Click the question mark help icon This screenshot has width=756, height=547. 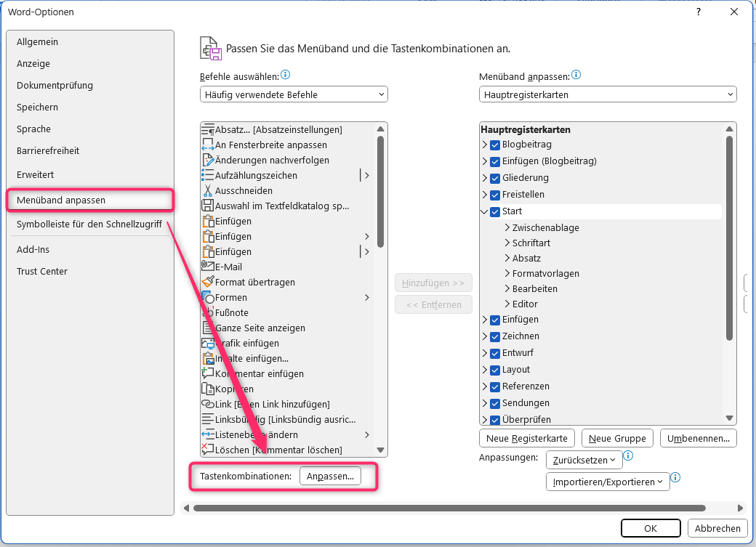coord(699,12)
